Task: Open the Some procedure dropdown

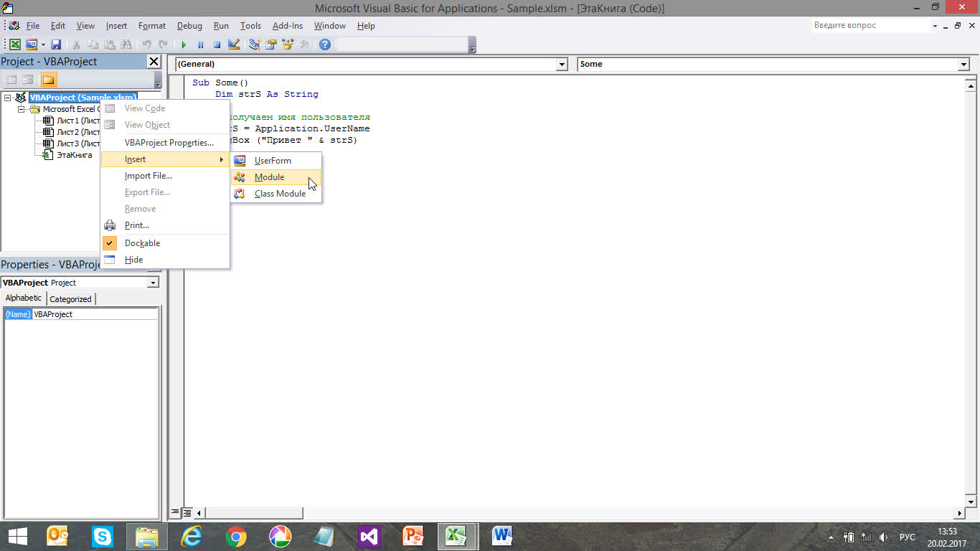Action: [x=963, y=65]
